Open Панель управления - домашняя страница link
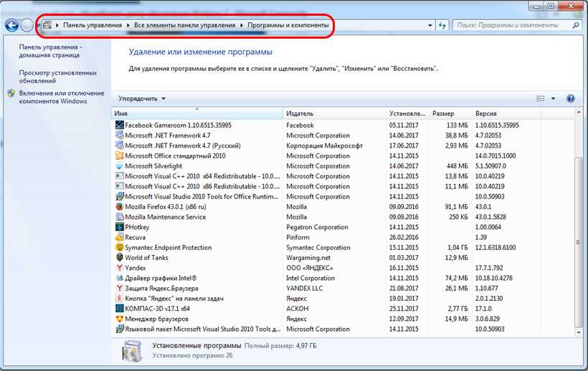The image size is (588, 371). [50, 51]
